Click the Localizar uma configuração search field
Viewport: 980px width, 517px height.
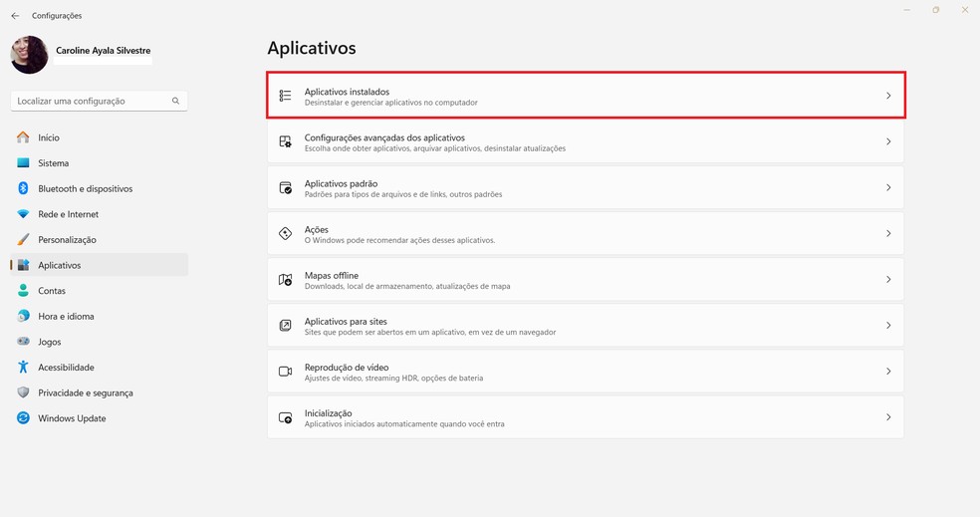coord(90,101)
